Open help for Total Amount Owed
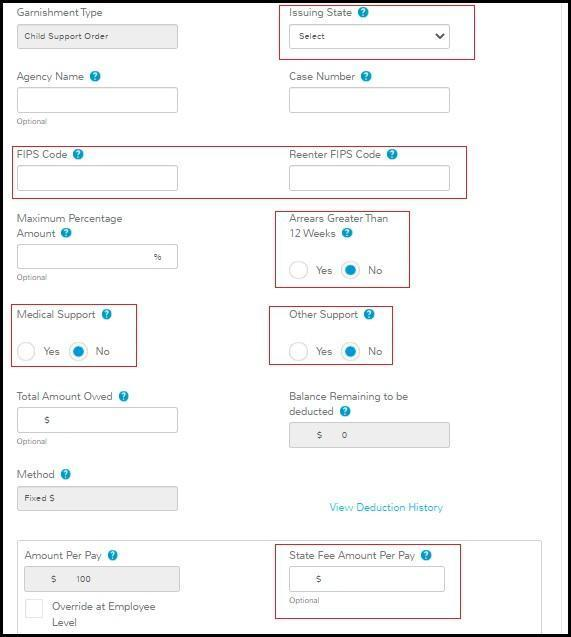571x637 pixels. tap(123, 396)
